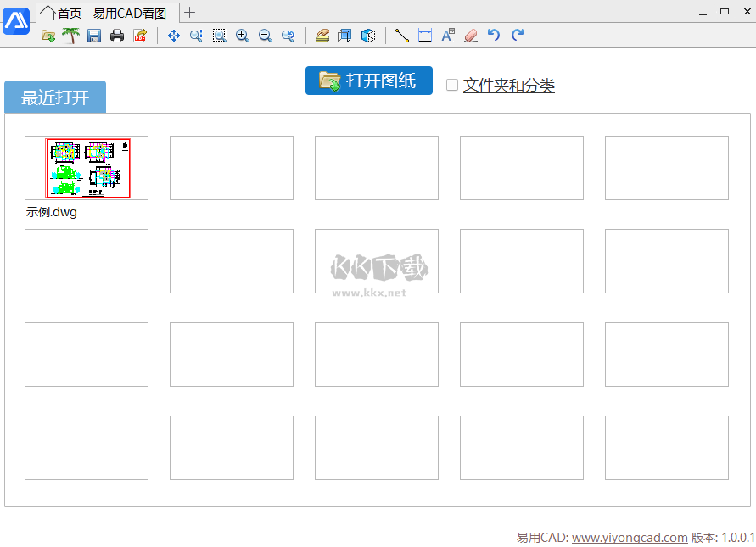
Task: Click the redo arrow icon
Action: pyautogui.click(x=518, y=35)
